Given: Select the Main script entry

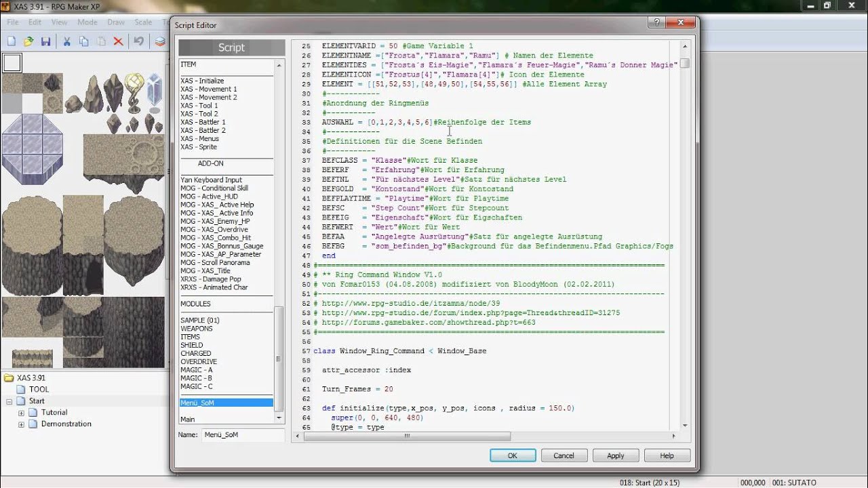Looking at the screenshot, I should coord(188,420).
